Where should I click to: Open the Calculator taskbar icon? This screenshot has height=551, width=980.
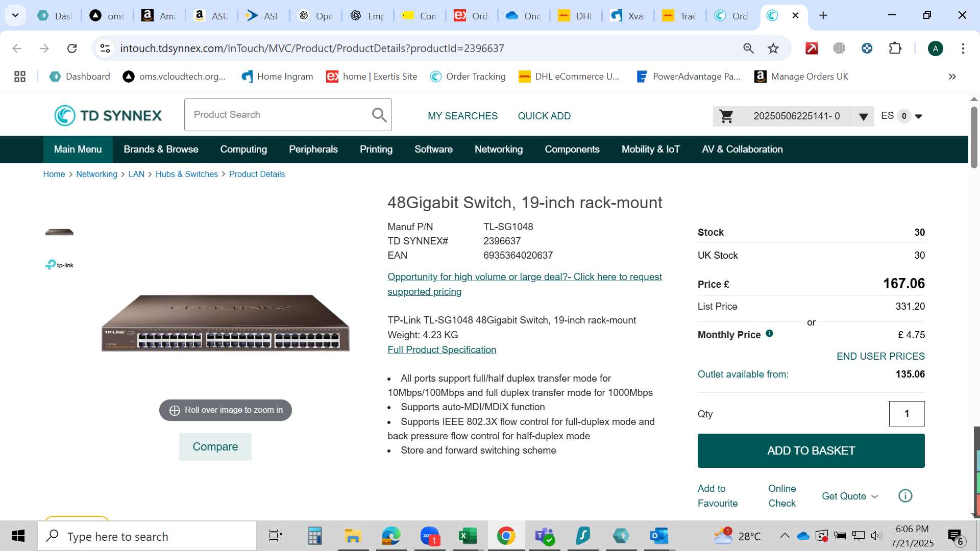click(x=314, y=536)
